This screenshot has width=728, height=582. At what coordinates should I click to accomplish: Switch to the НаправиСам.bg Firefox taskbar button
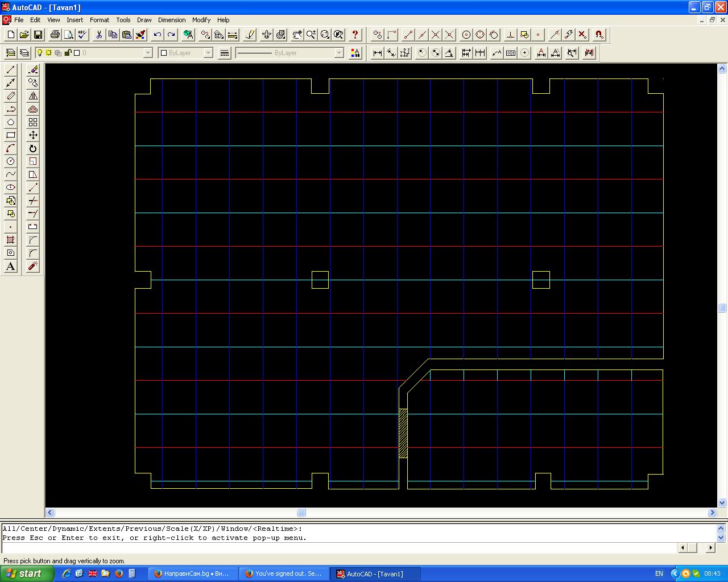coord(192,573)
